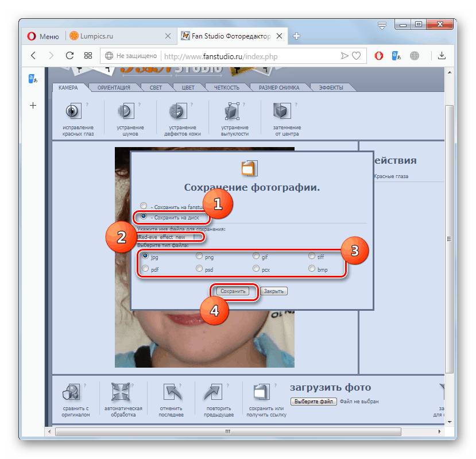Viewport: 476px width, 459px height.
Task: Open translator icon in left sidebar
Action: pyautogui.click(x=33, y=79)
